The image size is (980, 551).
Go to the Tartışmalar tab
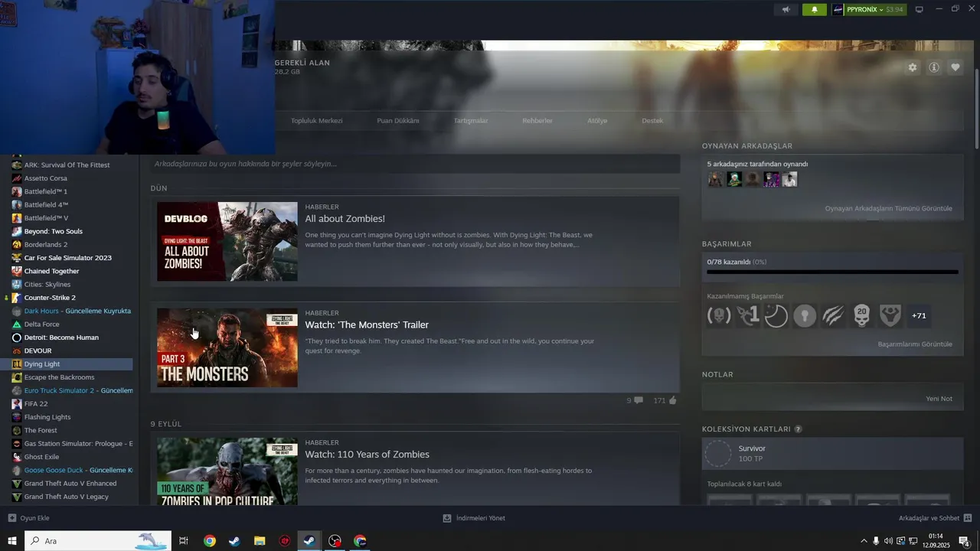[x=471, y=121]
